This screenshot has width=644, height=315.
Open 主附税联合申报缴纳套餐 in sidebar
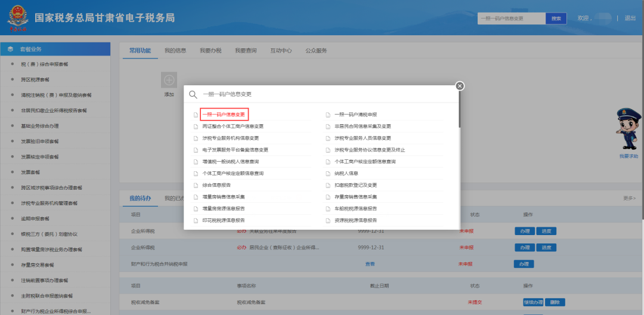click(47, 296)
